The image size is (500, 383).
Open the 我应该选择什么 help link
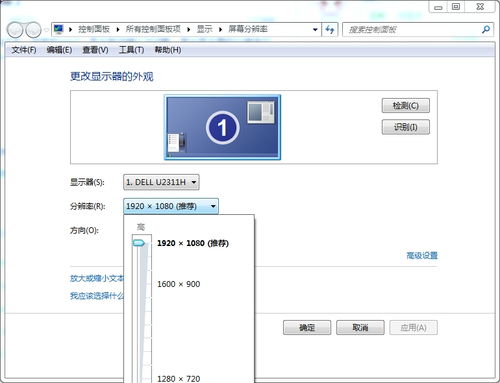(97, 296)
